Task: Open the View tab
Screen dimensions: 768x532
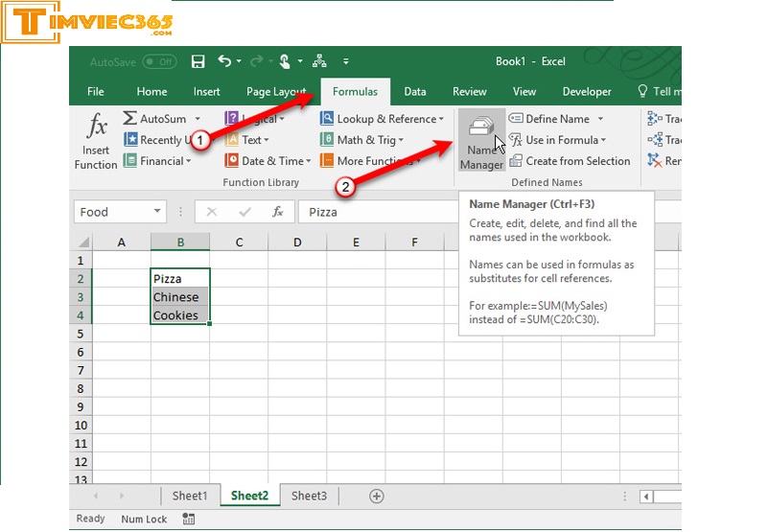Action: pos(524,92)
